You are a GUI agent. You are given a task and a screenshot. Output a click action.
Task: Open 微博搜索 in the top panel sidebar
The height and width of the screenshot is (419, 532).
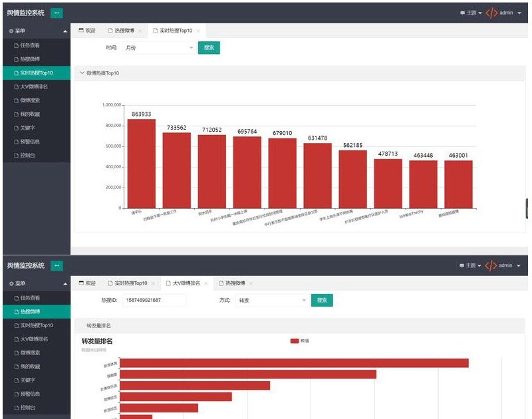click(x=37, y=100)
